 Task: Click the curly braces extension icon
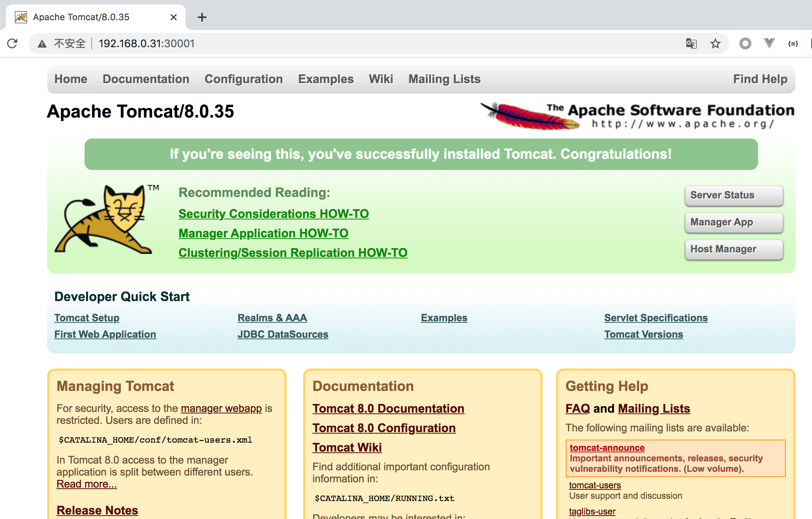pyautogui.click(x=793, y=43)
